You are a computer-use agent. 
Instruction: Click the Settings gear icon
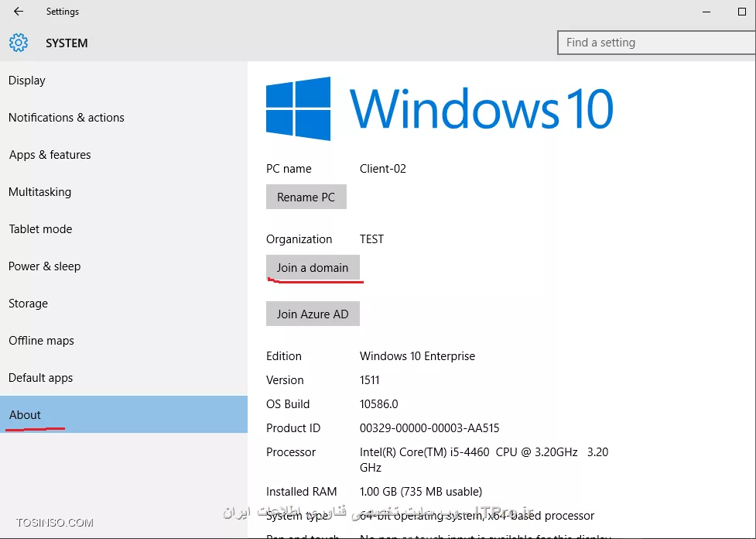19,43
